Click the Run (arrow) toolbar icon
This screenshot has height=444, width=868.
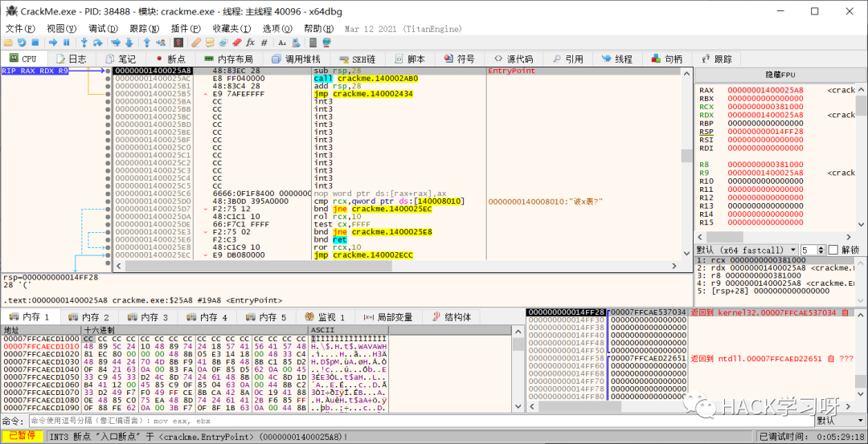point(53,43)
